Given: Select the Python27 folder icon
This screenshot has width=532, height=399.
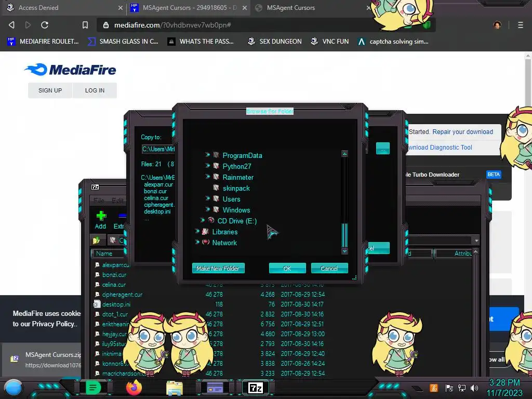Looking at the screenshot, I should (x=216, y=166).
